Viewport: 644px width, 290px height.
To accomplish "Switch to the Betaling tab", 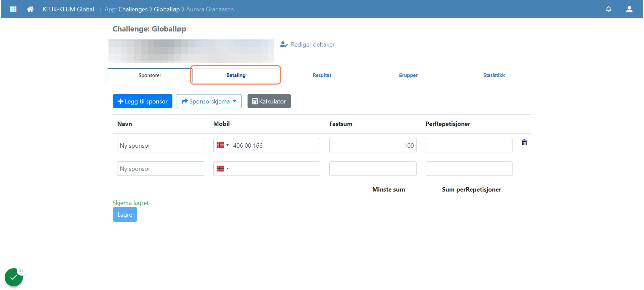I will [236, 75].
